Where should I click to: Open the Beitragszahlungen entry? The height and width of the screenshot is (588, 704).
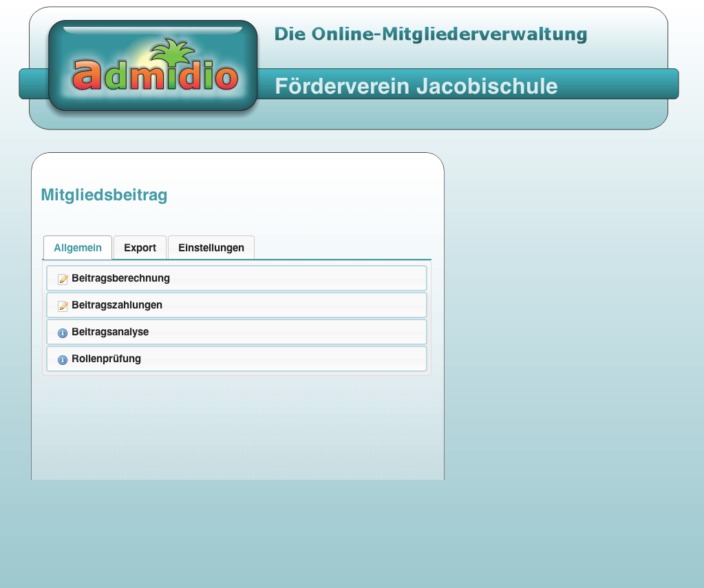point(117,305)
